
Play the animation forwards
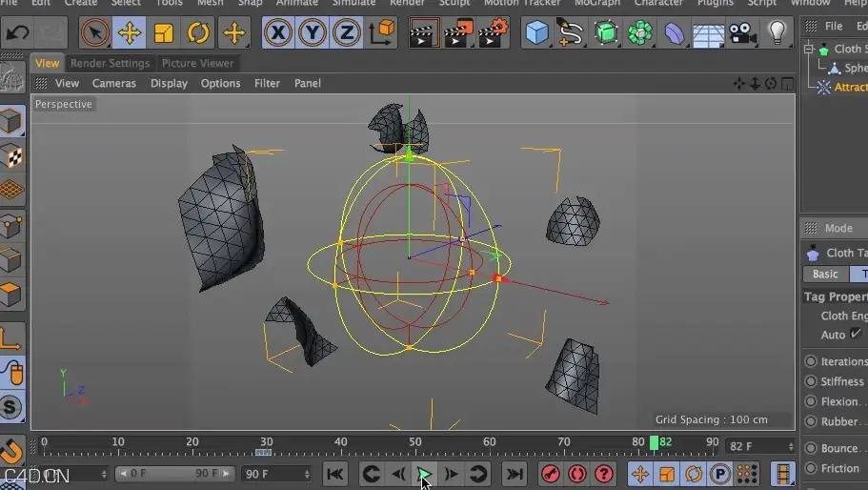click(x=424, y=474)
